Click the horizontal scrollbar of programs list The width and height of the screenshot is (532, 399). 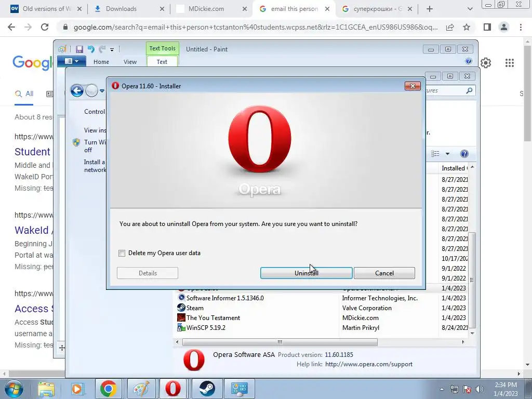click(x=280, y=342)
